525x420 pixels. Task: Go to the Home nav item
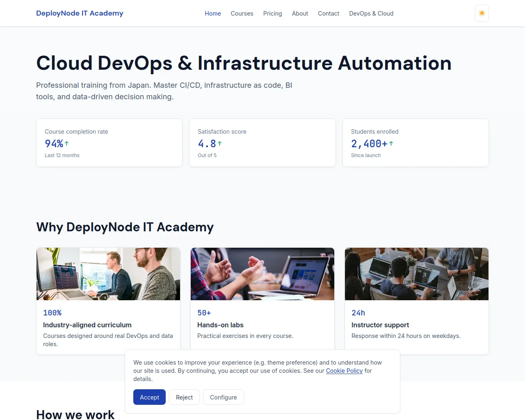(x=213, y=14)
